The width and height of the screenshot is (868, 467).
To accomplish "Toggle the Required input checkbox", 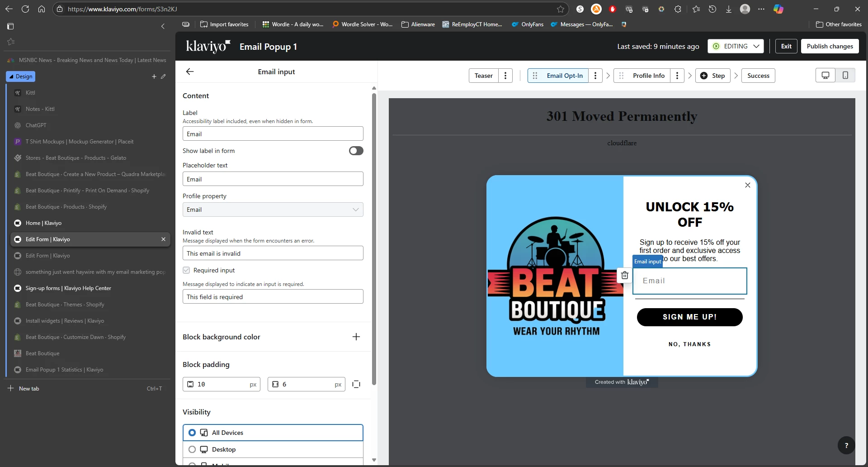I will (x=186, y=270).
